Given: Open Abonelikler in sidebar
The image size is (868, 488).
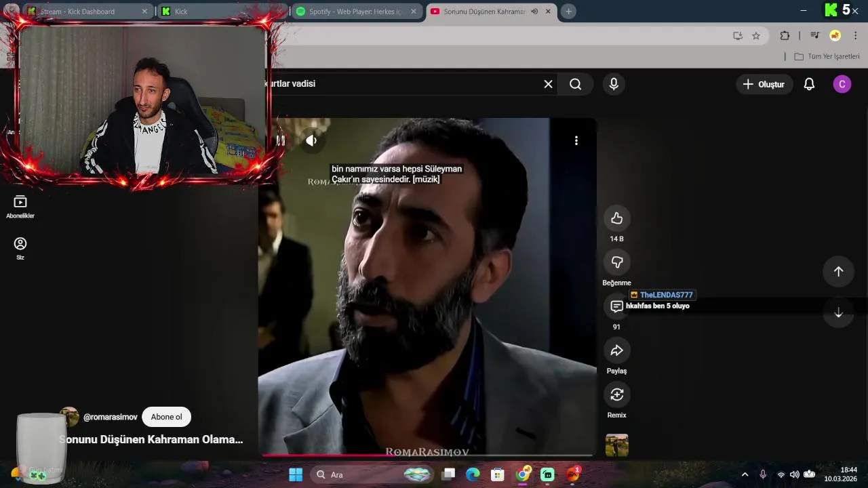Looking at the screenshot, I should [x=20, y=207].
